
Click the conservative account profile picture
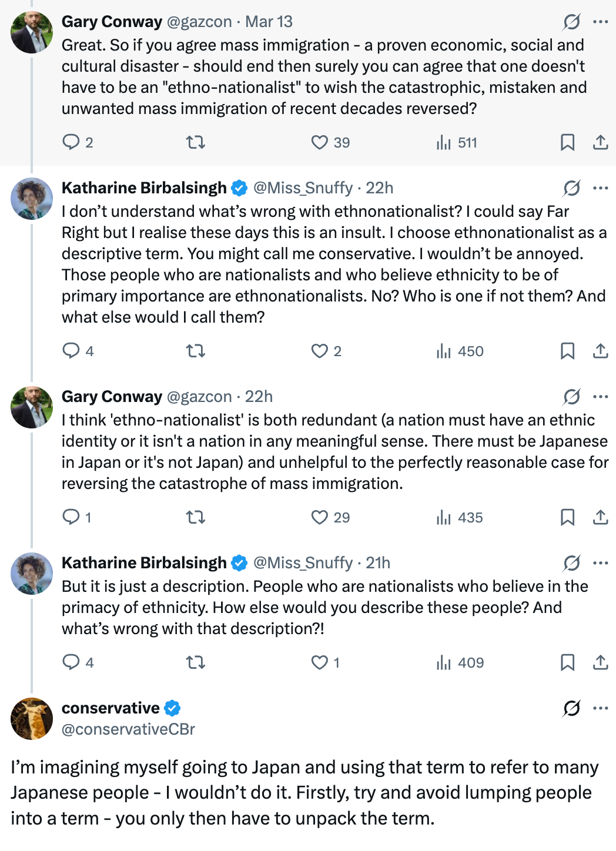pyautogui.click(x=32, y=719)
